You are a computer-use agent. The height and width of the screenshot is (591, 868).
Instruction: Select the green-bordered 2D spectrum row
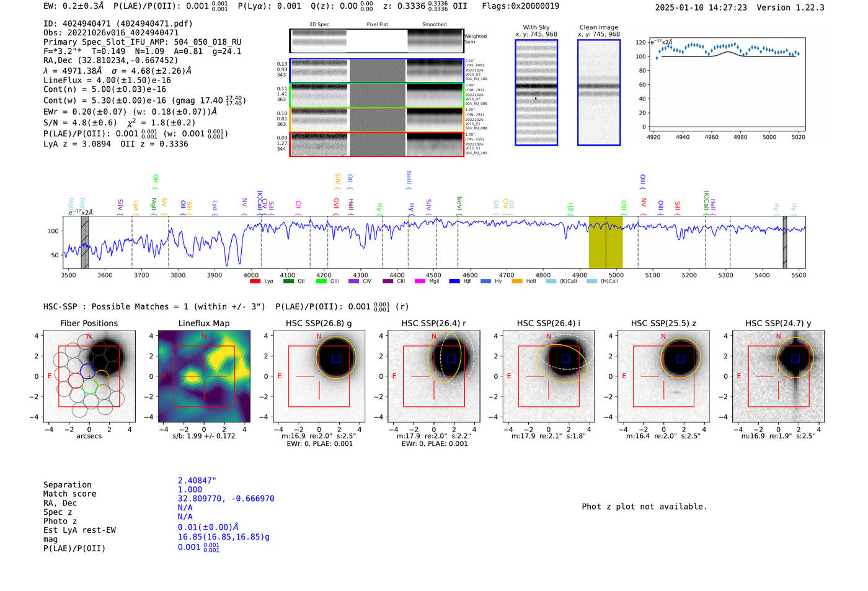(376, 95)
